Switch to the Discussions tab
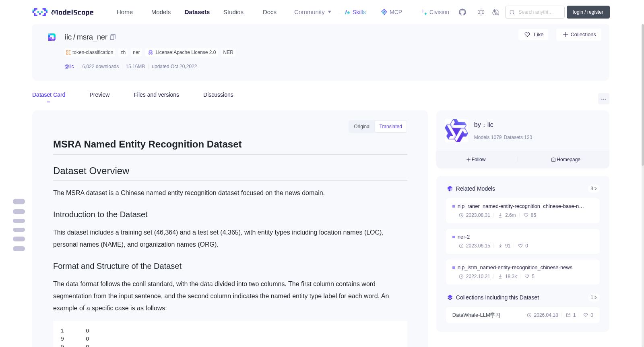 pyautogui.click(x=218, y=95)
